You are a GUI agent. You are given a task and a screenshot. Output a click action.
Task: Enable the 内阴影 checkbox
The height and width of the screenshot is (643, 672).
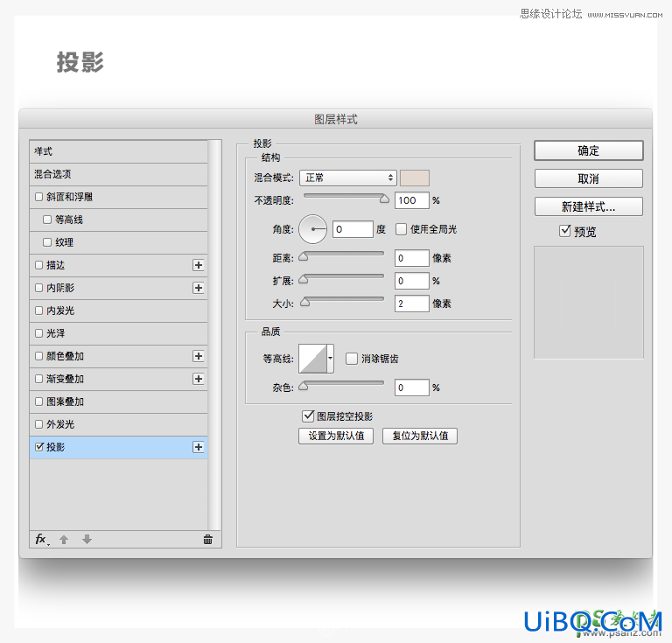click(39, 288)
